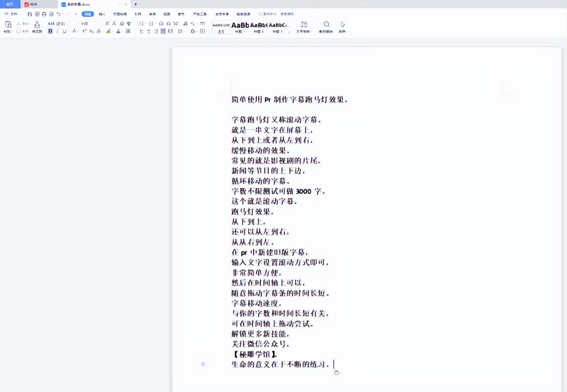Click the clear formatting eraser icon
The height and width of the screenshot is (392, 567).
pos(122,23)
